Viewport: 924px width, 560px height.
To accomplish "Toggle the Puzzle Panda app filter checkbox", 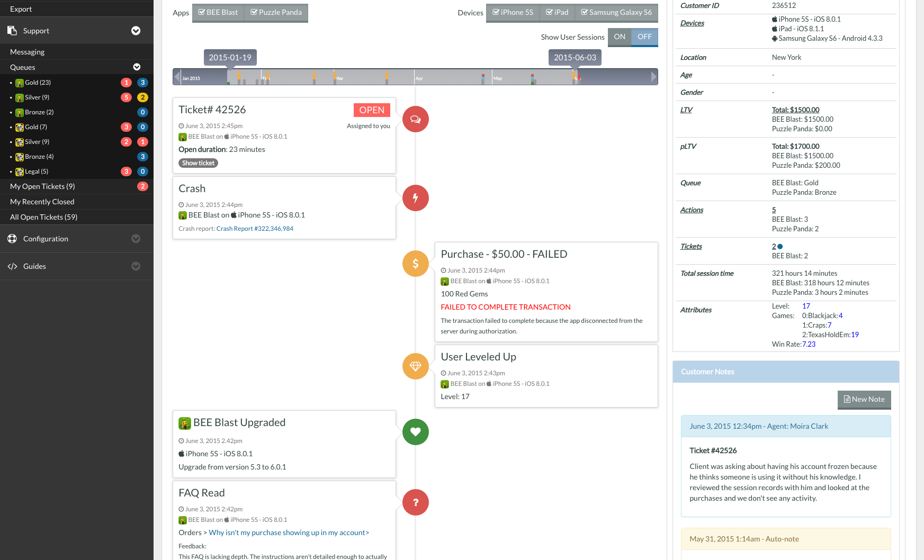I will pyautogui.click(x=276, y=13).
